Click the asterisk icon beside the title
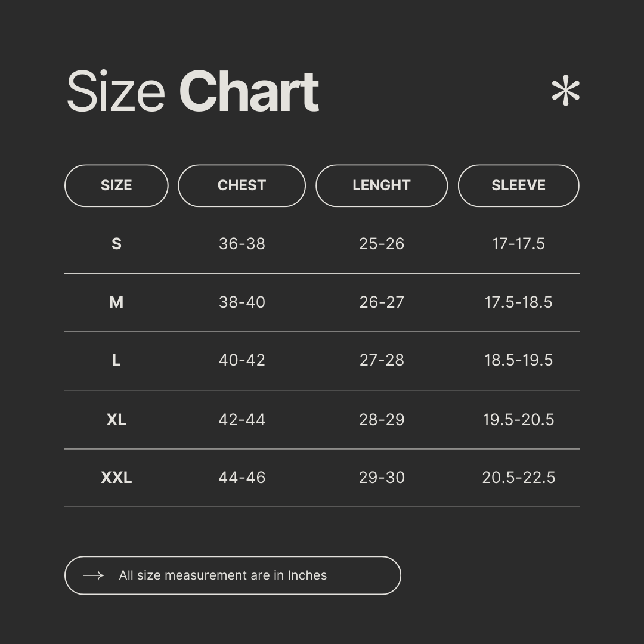Screen dimensions: 644x644 point(565,92)
